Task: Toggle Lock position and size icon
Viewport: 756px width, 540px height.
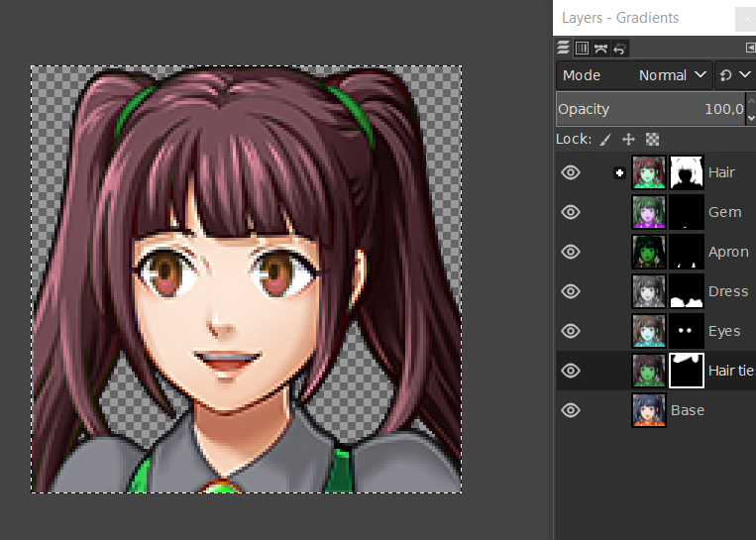Action: [628, 140]
